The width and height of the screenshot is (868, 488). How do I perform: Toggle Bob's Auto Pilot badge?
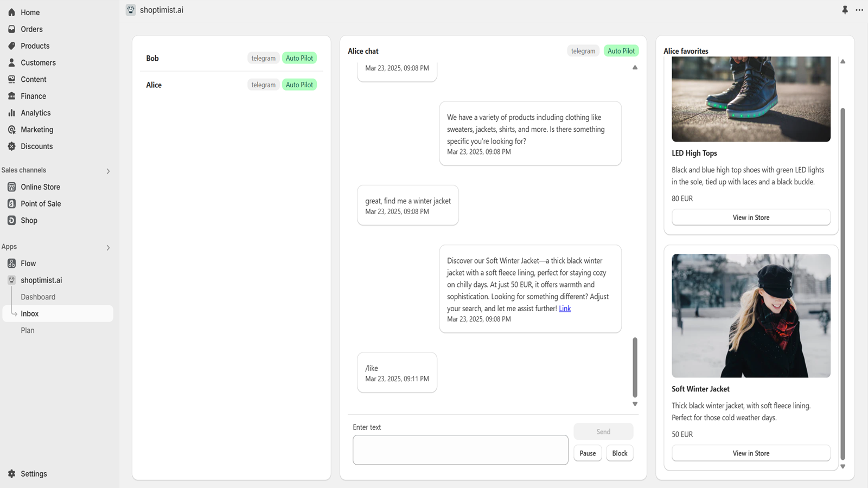pos(299,58)
